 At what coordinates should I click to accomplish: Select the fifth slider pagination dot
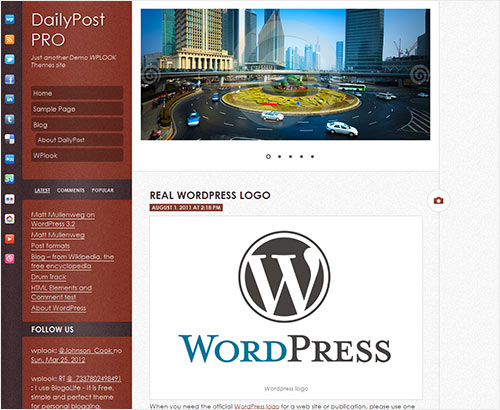click(312, 156)
